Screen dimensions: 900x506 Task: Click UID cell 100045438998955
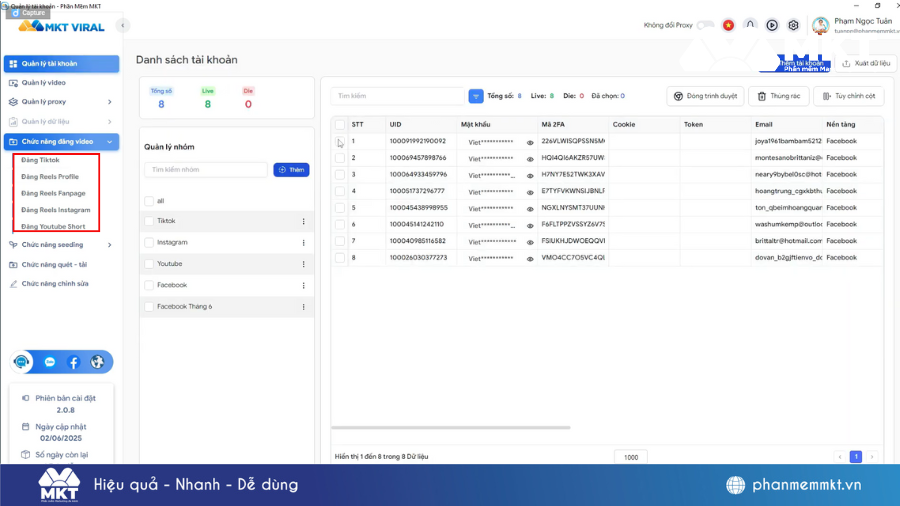(418, 208)
